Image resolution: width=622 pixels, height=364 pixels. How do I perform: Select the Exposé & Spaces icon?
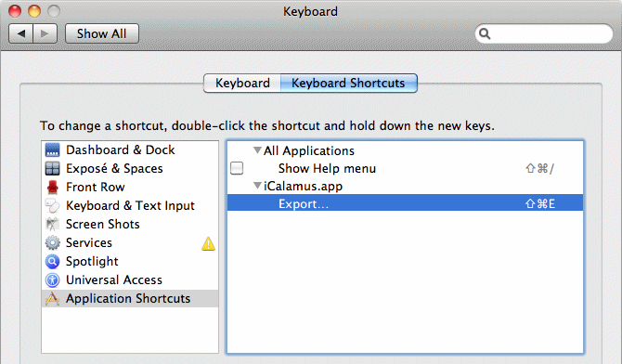(52, 169)
